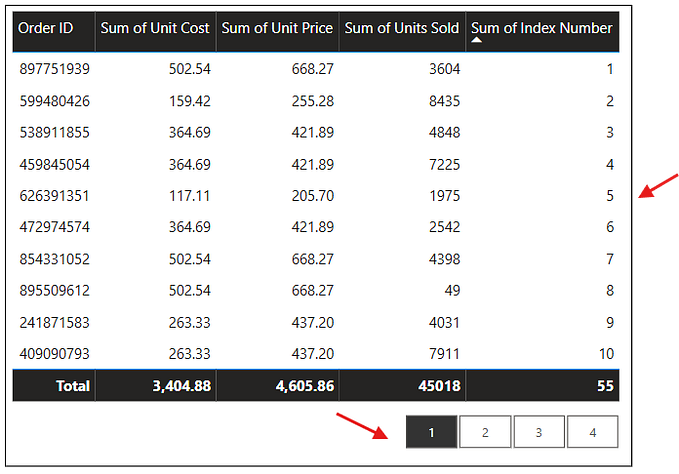Click total units sold 45018
The image size is (679, 474).
pos(439,386)
